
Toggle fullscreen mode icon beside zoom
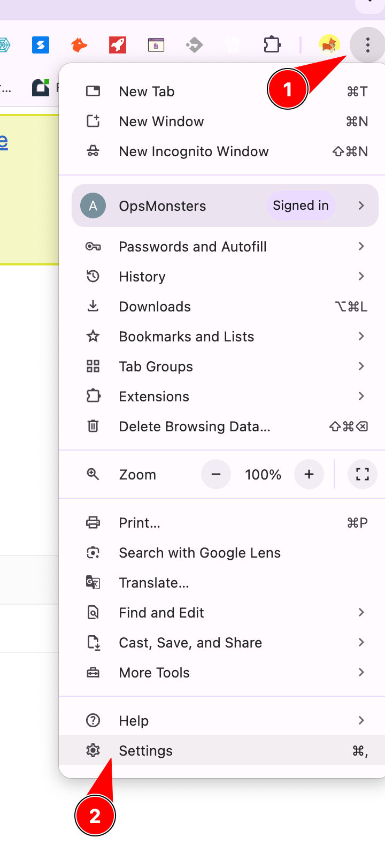pos(362,474)
